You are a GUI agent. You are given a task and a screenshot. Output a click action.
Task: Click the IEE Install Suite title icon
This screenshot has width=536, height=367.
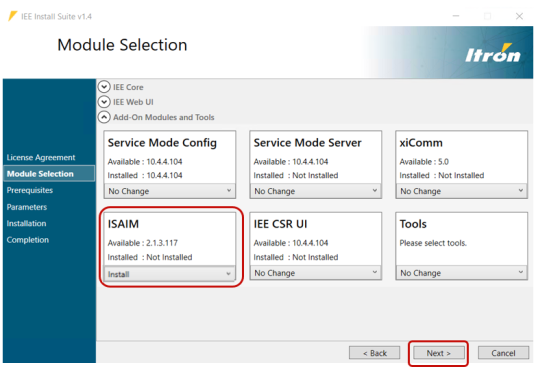click(13, 16)
